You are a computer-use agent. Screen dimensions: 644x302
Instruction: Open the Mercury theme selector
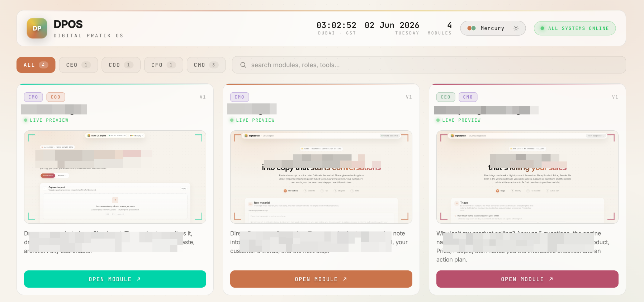(493, 28)
